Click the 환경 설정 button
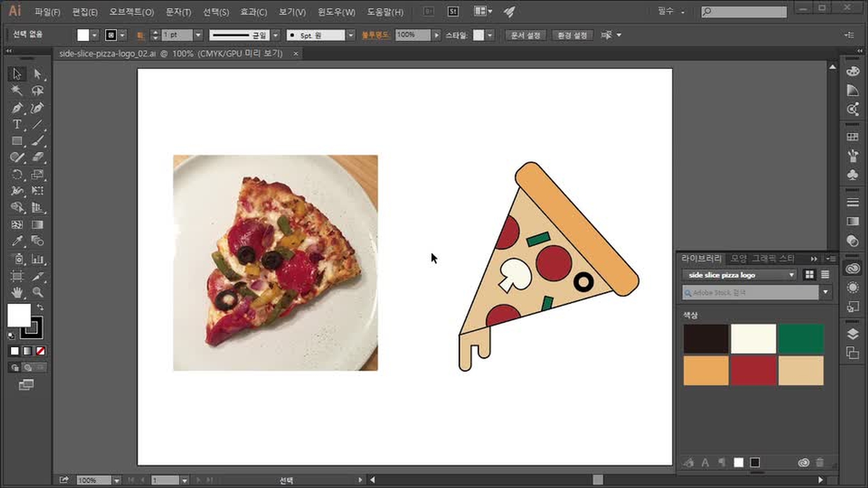 (572, 35)
